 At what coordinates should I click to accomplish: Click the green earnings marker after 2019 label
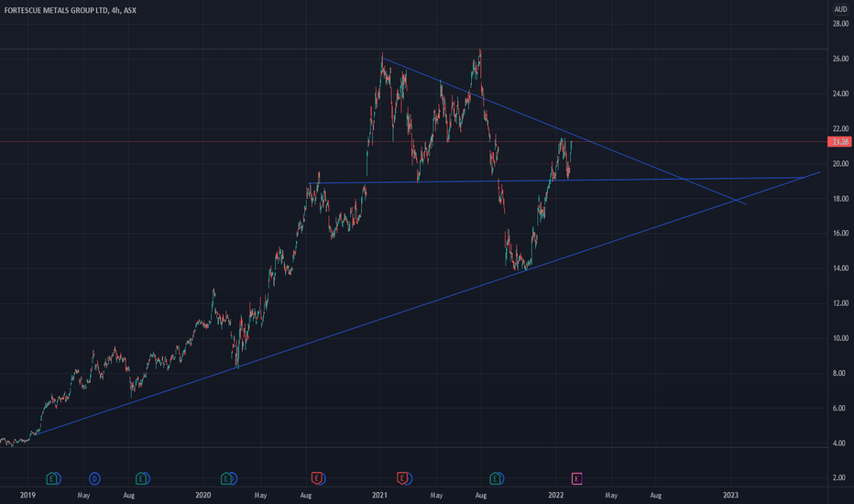(x=51, y=479)
